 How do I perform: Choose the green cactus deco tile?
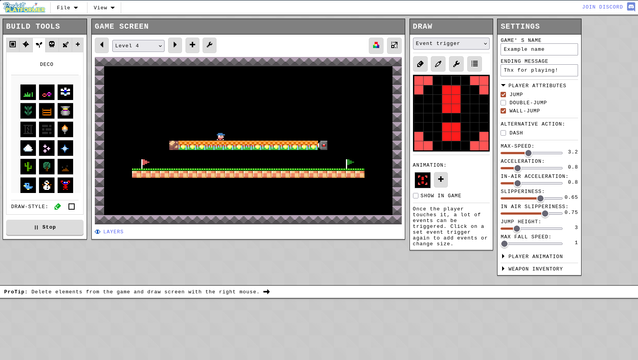coord(28,166)
